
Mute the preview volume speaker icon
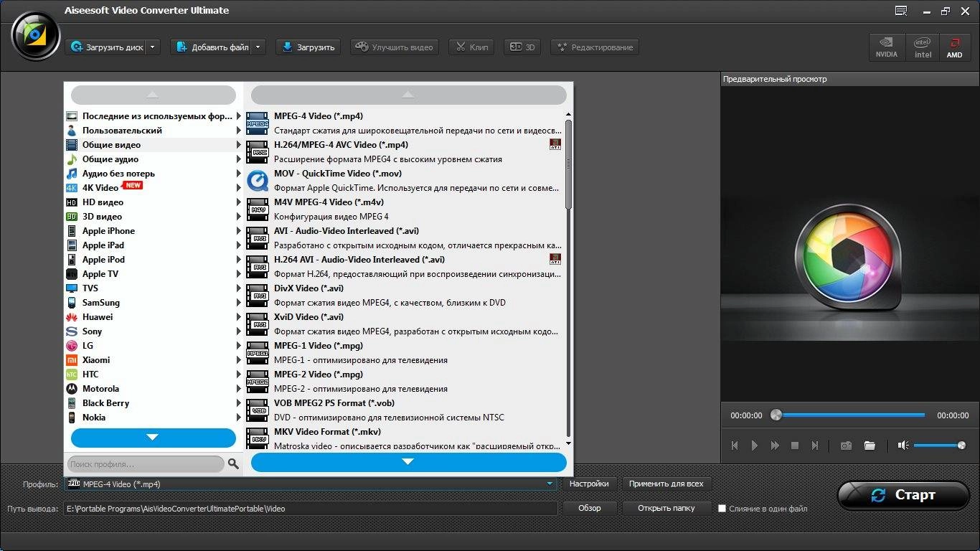point(903,446)
